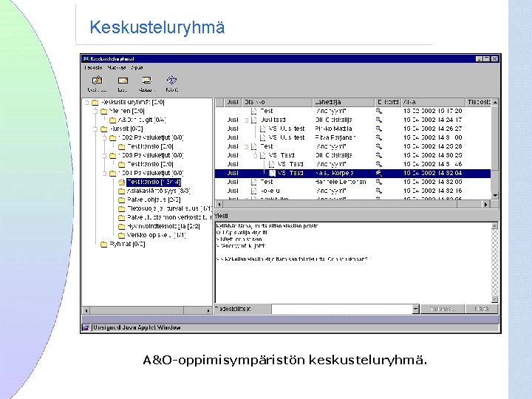Collapse the 1002 Palveluketjut tree node
532x399 pixels.
[105, 137]
